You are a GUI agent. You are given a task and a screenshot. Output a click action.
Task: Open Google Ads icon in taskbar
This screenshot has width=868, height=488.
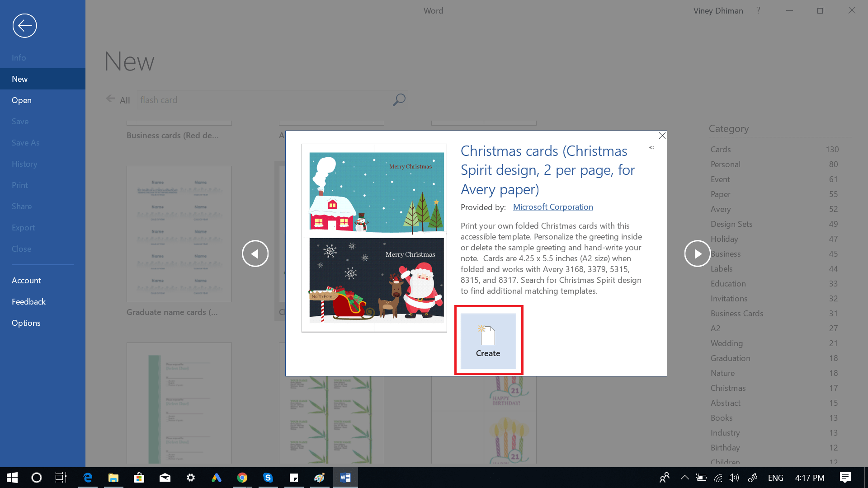click(x=217, y=478)
